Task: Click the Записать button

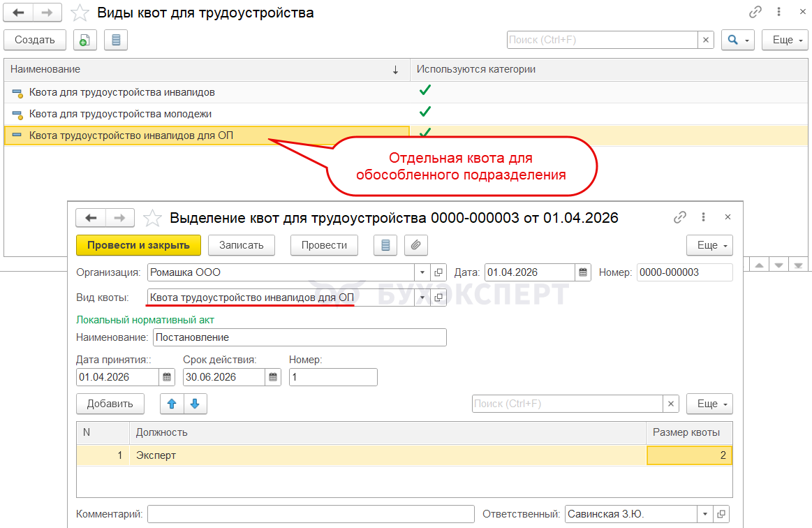Action: click(242, 245)
